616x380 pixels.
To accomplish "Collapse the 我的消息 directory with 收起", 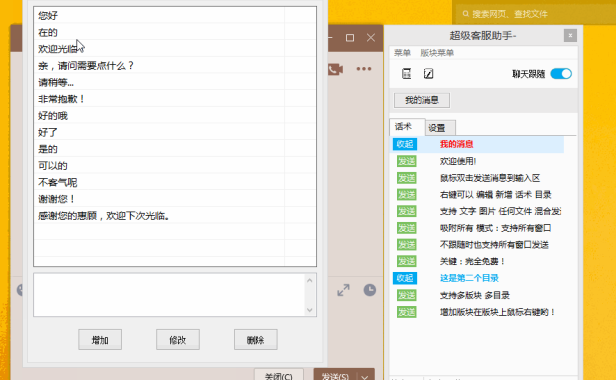I will point(405,144).
